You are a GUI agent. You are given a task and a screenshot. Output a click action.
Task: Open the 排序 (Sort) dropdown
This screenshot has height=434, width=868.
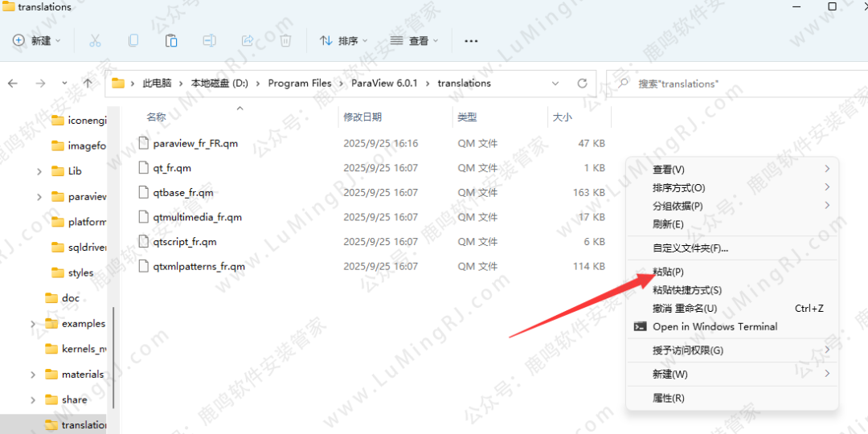pos(343,40)
